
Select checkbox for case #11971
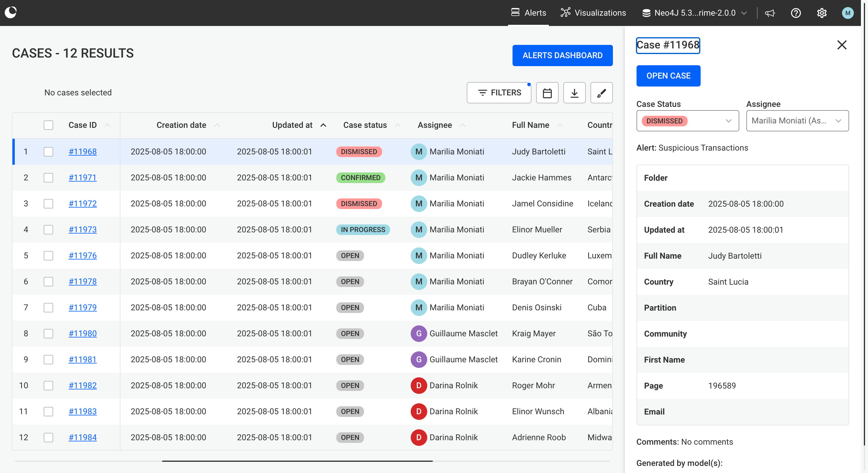pos(48,177)
